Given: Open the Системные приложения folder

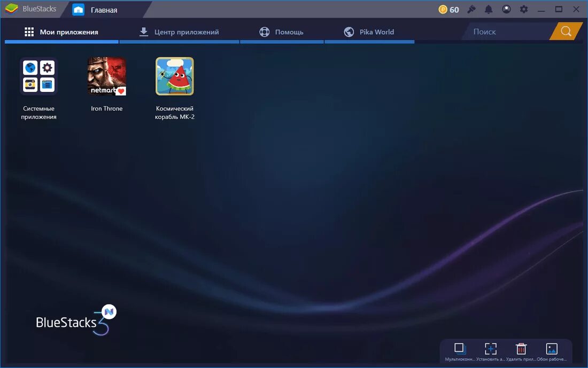Looking at the screenshot, I should [x=38, y=76].
